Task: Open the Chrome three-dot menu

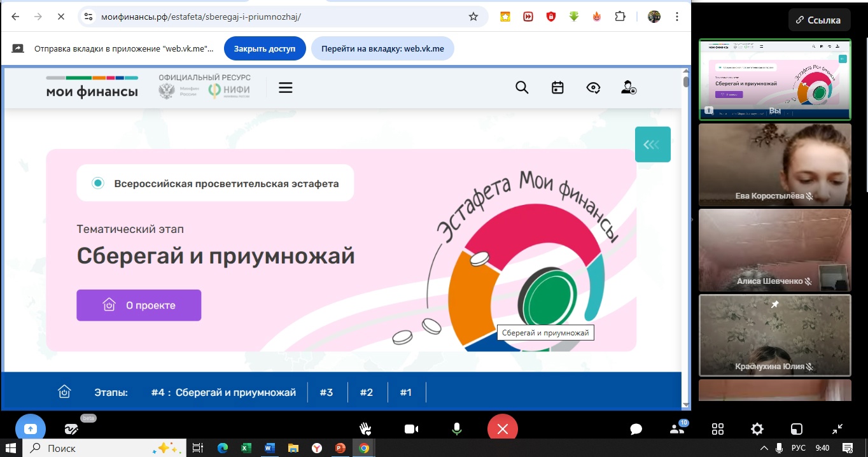Action: click(x=677, y=17)
